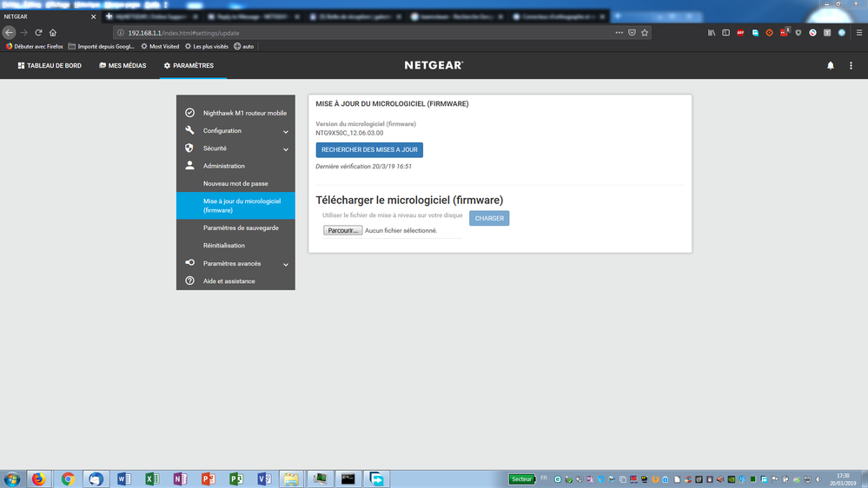Click the Secteur power indicator in taskbar

(x=521, y=479)
